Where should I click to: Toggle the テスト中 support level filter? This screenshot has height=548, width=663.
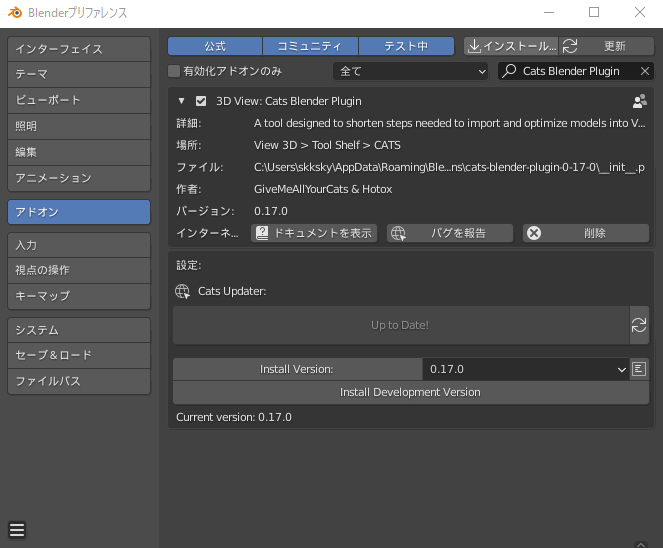pyautogui.click(x=406, y=46)
